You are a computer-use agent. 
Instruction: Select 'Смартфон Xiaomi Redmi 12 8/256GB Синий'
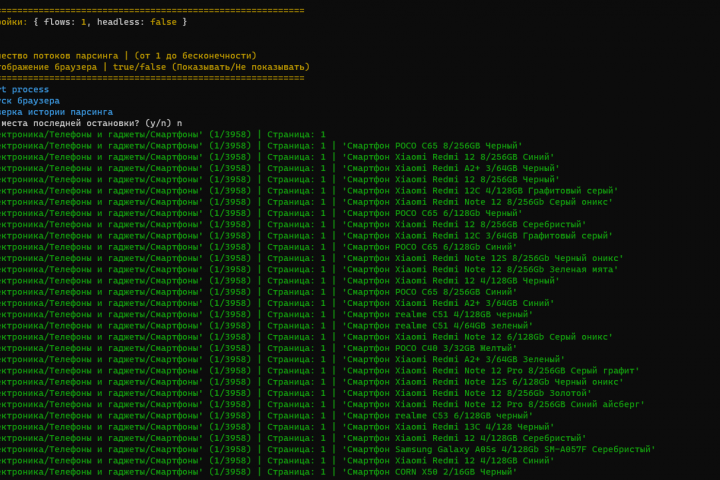pos(448,157)
